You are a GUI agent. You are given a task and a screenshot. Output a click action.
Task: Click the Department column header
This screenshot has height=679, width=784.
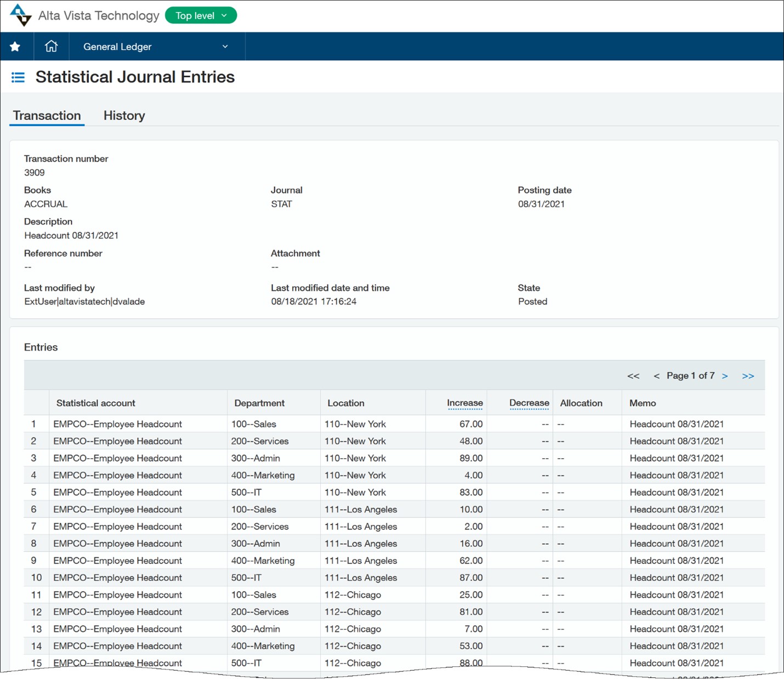(x=259, y=403)
